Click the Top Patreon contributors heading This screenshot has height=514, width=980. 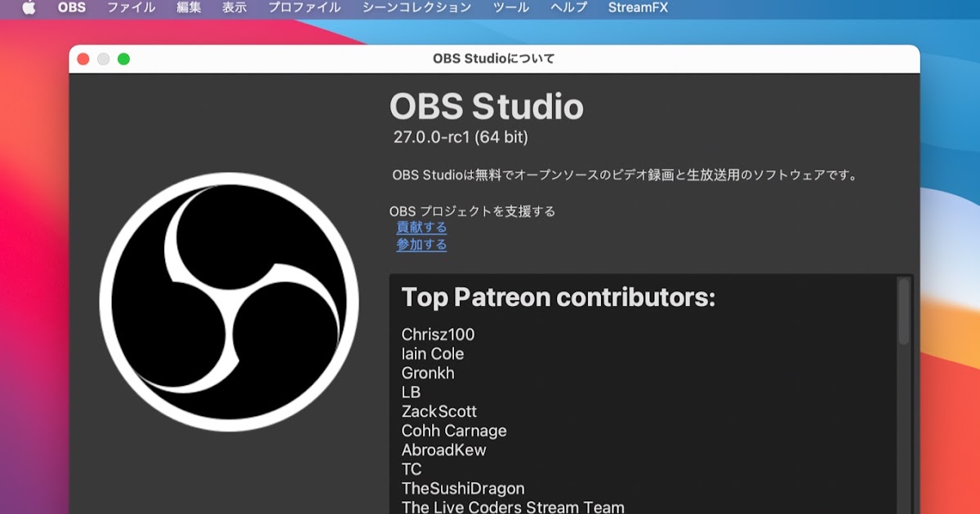click(558, 297)
